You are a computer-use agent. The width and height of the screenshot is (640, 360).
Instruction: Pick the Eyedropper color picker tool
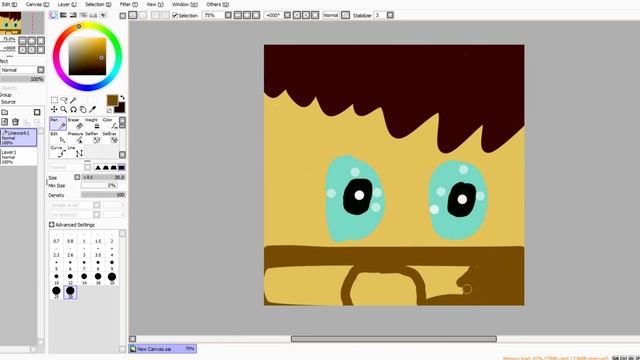[x=93, y=109]
